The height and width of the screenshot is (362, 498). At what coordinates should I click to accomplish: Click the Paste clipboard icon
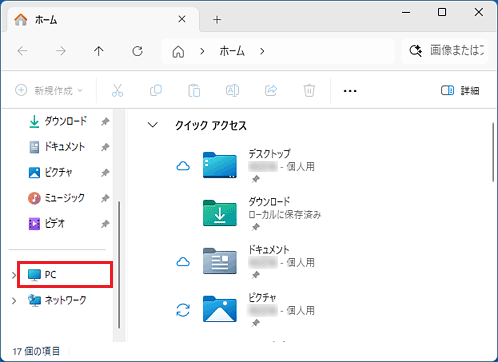point(194,90)
